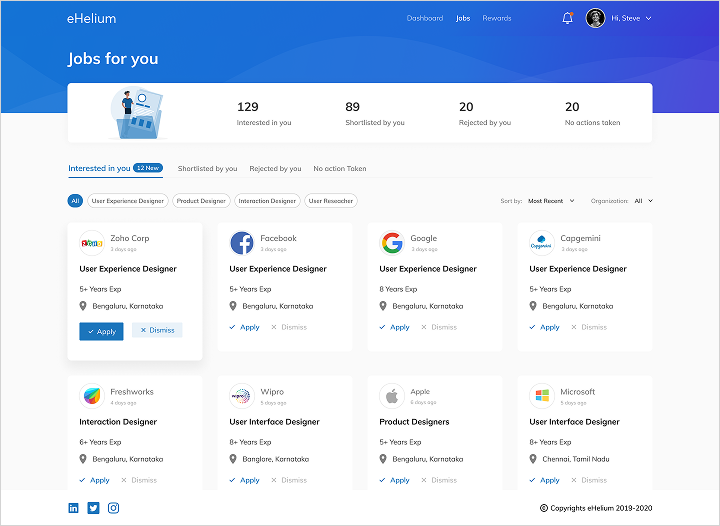
Task: Open Product Designers job title on Apple card
Action: click(x=414, y=422)
